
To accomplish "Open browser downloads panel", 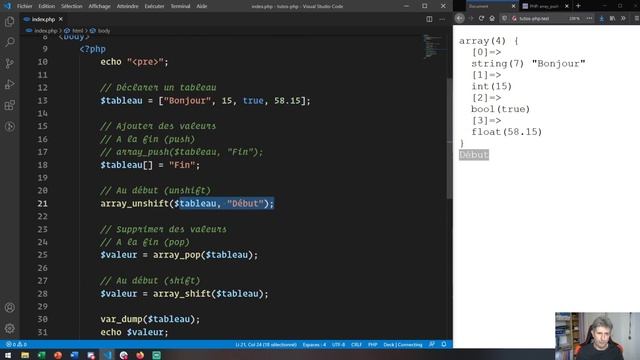I will pos(602,18).
